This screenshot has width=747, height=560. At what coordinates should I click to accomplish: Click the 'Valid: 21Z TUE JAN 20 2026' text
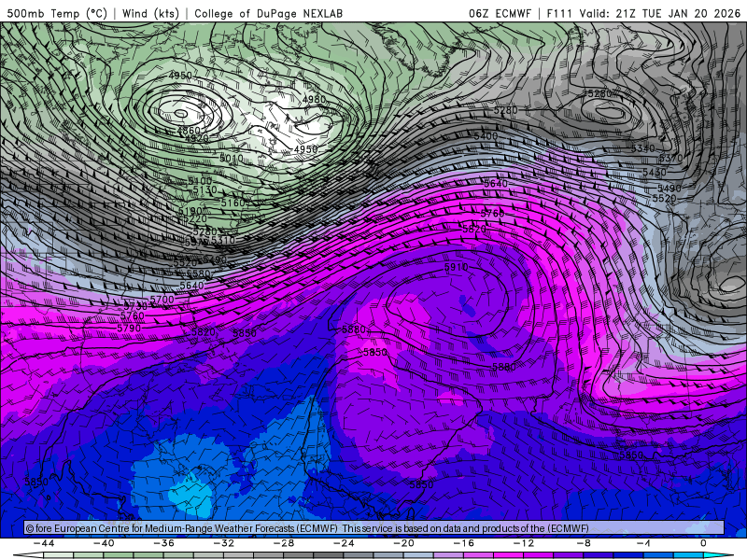pyautogui.click(x=660, y=13)
